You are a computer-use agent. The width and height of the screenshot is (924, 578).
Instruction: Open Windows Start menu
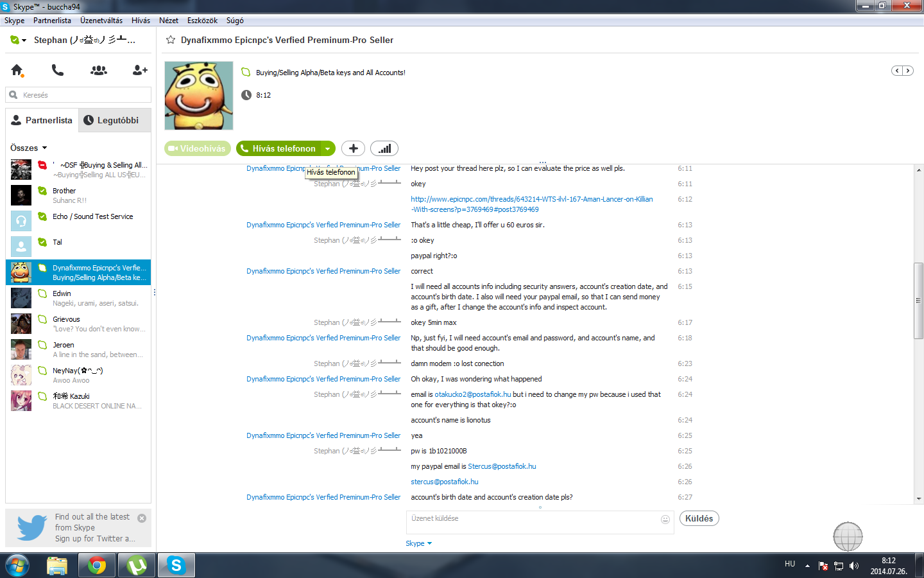click(x=17, y=566)
